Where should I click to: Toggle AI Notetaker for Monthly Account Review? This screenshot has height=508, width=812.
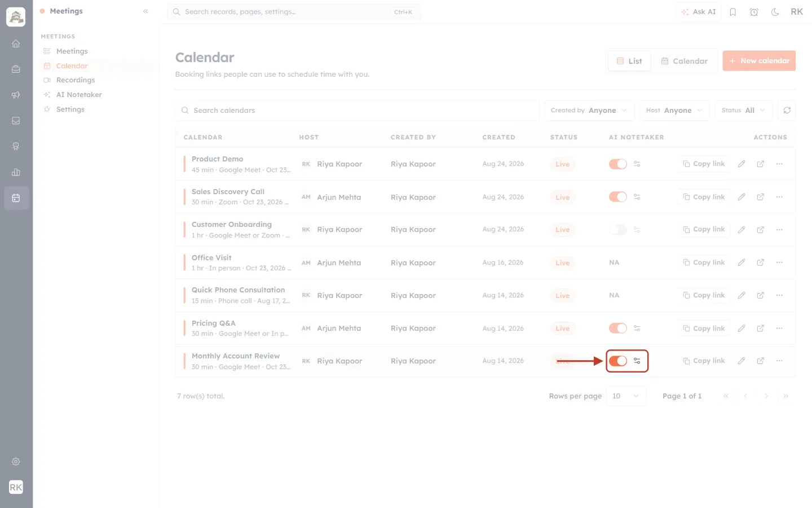pyautogui.click(x=618, y=361)
